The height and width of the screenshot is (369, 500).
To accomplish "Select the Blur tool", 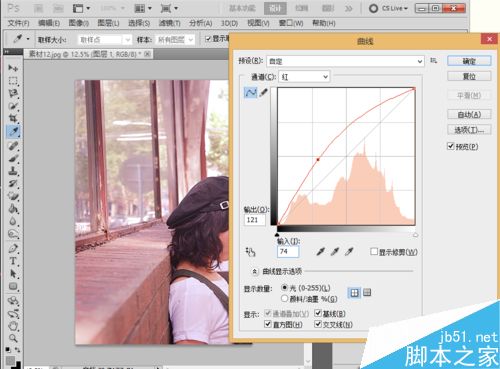I will tap(13, 221).
